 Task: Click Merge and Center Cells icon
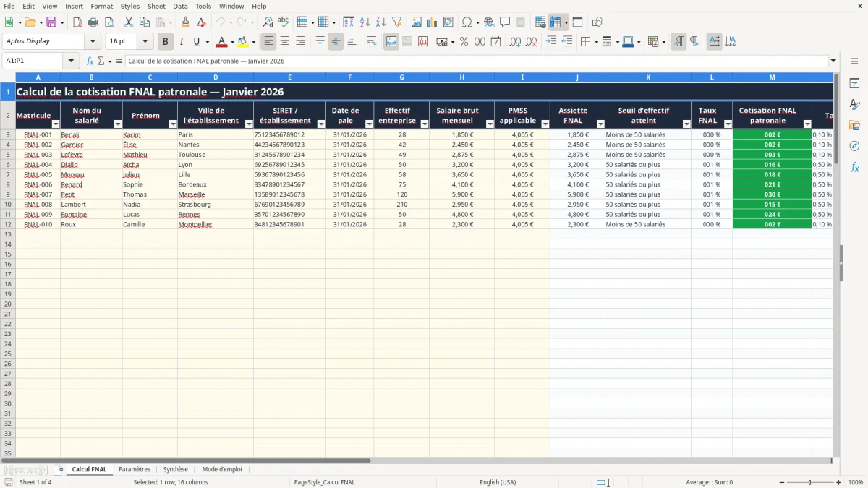point(391,42)
